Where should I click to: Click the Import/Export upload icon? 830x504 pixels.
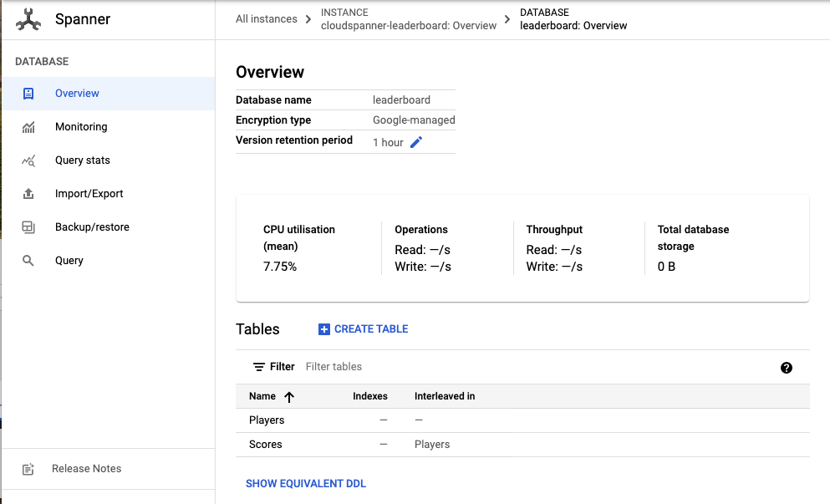click(28, 194)
